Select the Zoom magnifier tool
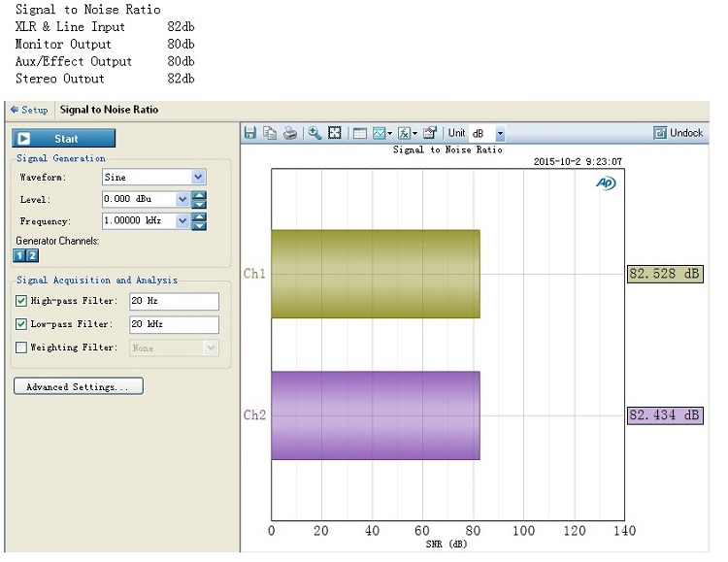The image size is (728, 562). (314, 133)
